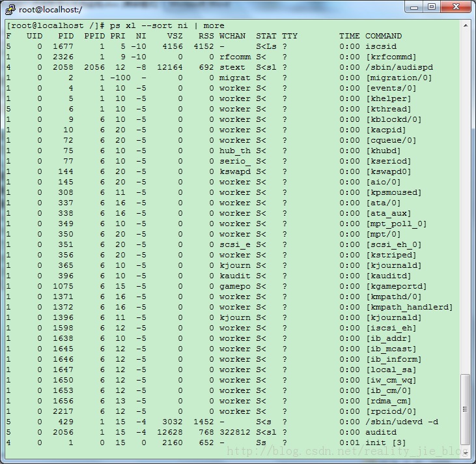Select the [iw_cm_wq] process entry
This screenshot has height=464, width=476.
point(391,380)
